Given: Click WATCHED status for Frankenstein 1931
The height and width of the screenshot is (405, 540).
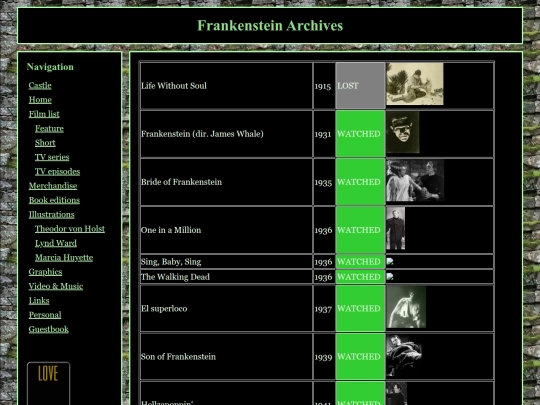Looking at the screenshot, I should tap(360, 134).
